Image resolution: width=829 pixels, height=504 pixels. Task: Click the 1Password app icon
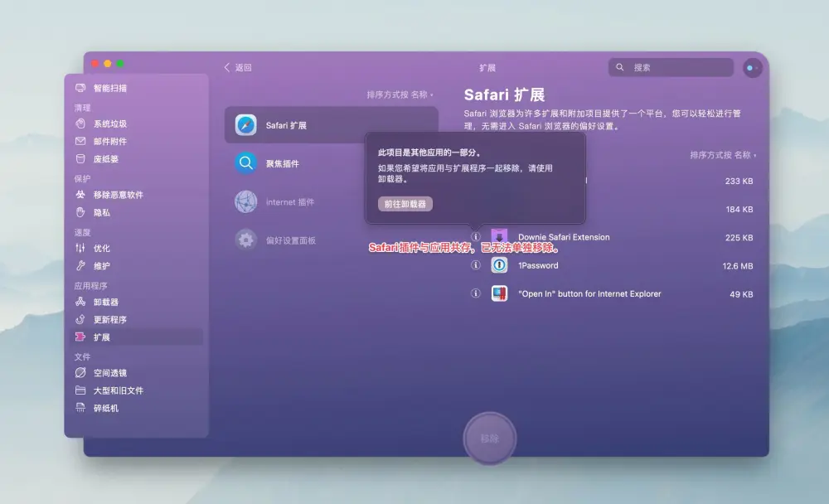499,265
